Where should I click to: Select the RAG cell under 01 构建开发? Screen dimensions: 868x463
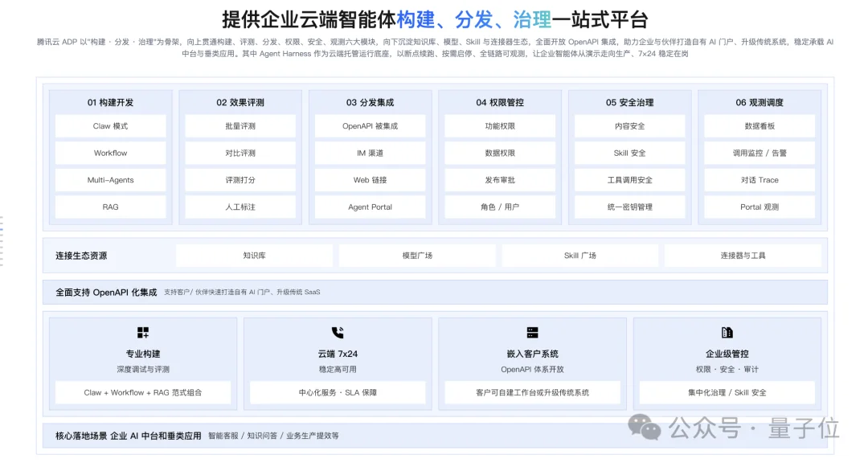pyautogui.click(x=110, y=207)
